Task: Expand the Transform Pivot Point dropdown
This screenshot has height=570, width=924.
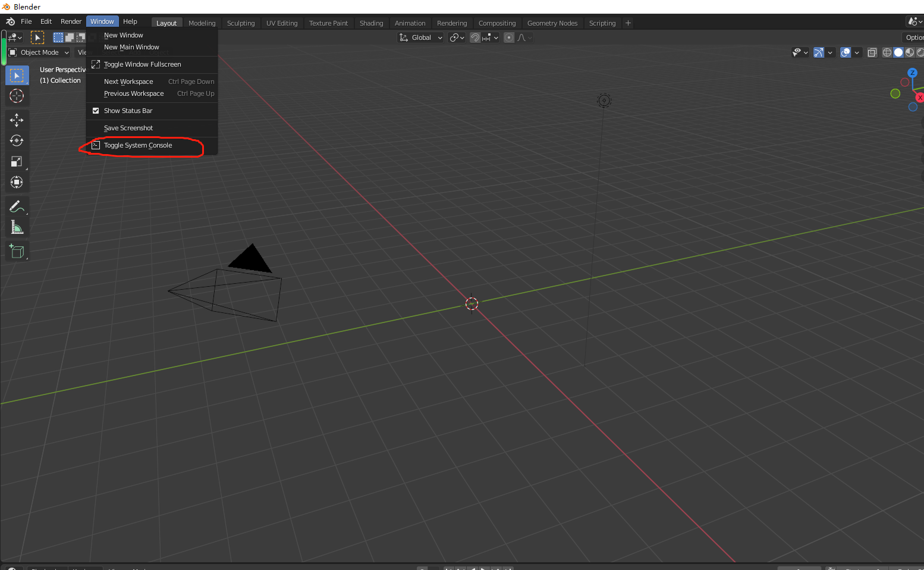Action: 457,37
